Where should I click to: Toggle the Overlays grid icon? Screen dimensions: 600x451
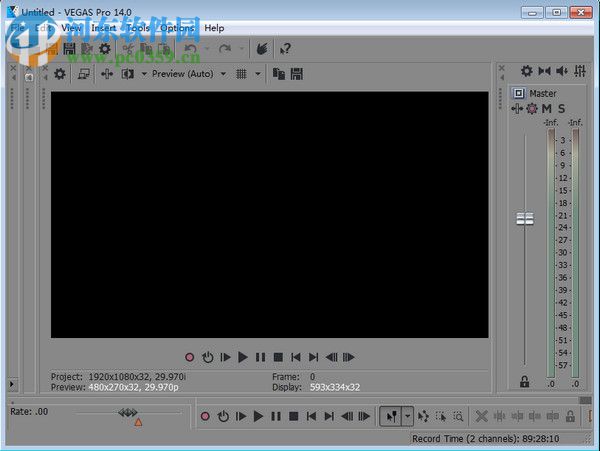[241, 74]
